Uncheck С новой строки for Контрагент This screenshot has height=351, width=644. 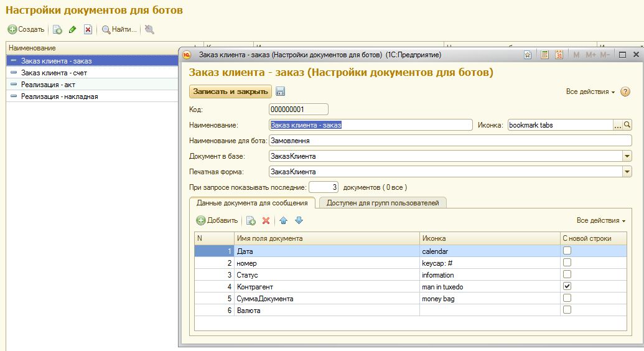pyautogui.click(x=567, y=286)
